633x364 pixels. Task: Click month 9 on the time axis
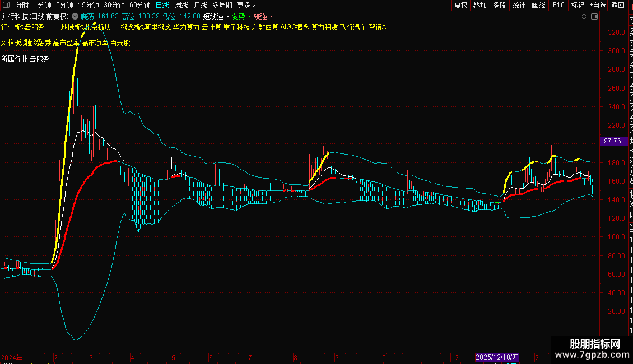click(x=337, y=357)
